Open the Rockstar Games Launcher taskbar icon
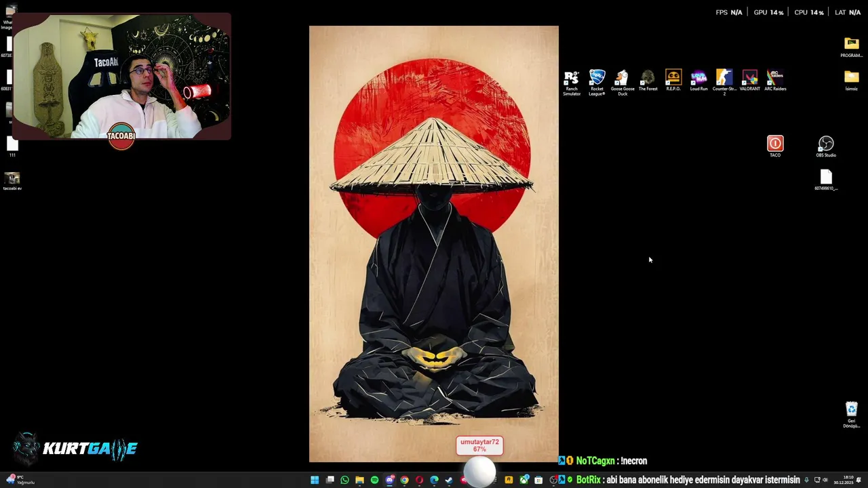The height and width of the screenshot is (488, 868). click(x=509, y=480)
